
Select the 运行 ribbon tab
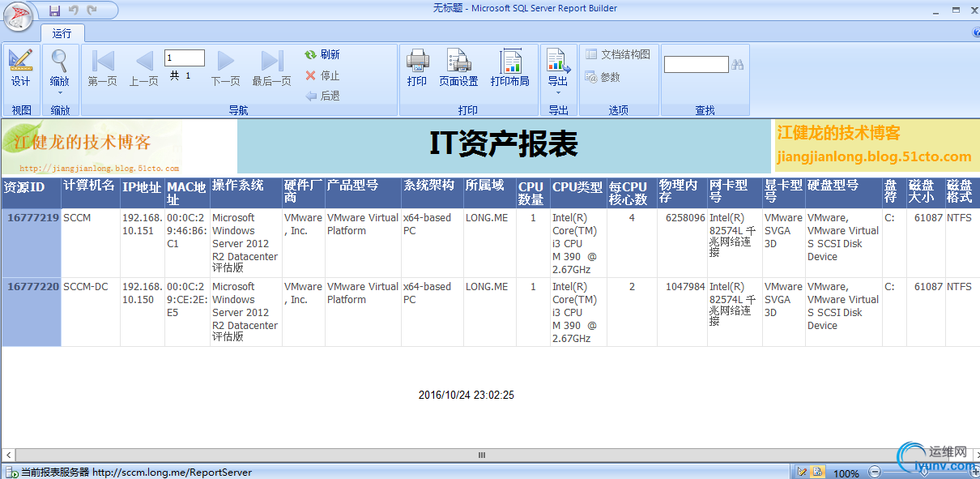(62, 33)
